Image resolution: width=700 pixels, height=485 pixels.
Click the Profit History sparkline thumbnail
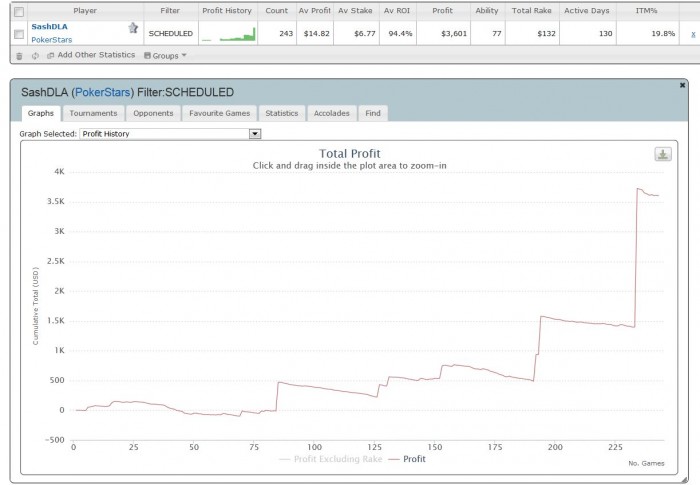point(228,34)
